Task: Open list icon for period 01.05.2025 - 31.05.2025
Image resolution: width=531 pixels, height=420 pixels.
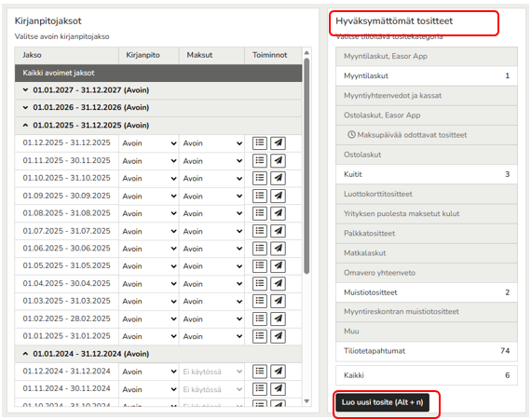Action: pos(260,266)
